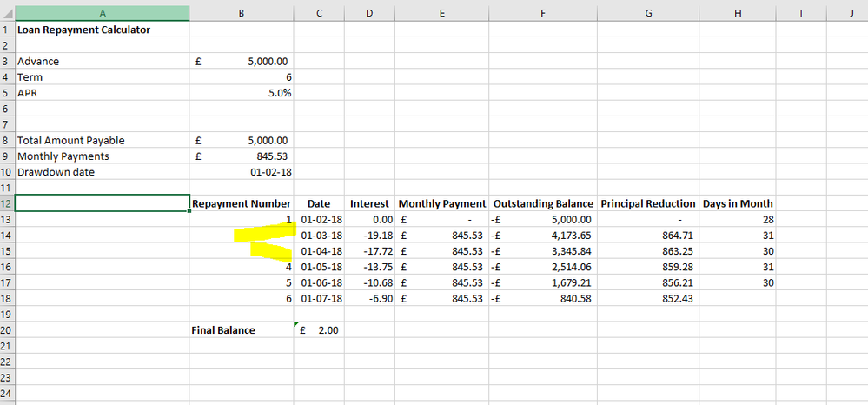
Task: Select the interest cell -6.90
Action: [x=370, y=299]
